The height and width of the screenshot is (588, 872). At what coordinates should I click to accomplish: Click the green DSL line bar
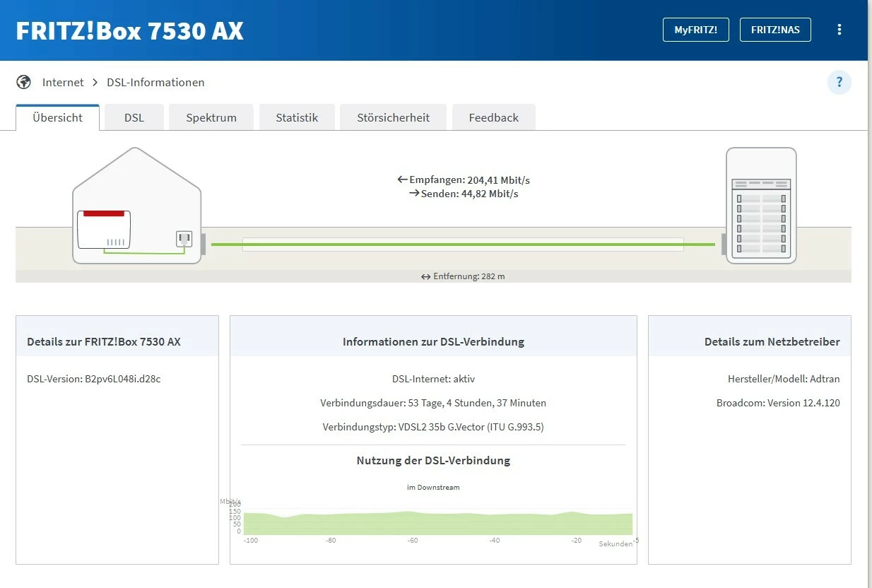[463, 245]
